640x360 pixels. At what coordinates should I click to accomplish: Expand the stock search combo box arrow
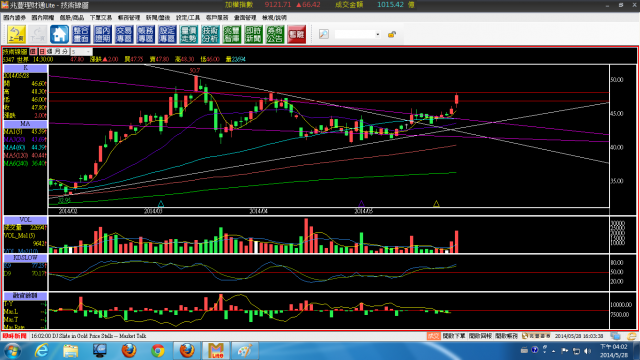[378, 34]
